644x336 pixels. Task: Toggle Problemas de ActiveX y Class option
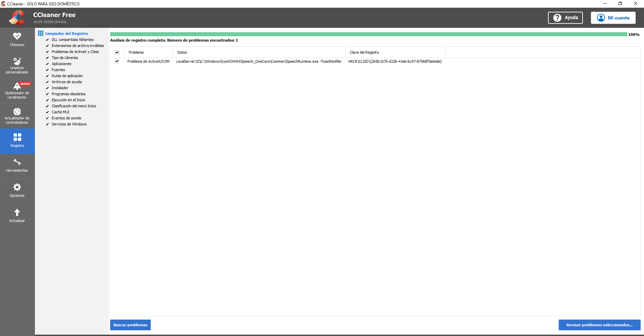[x=47, y=52]
